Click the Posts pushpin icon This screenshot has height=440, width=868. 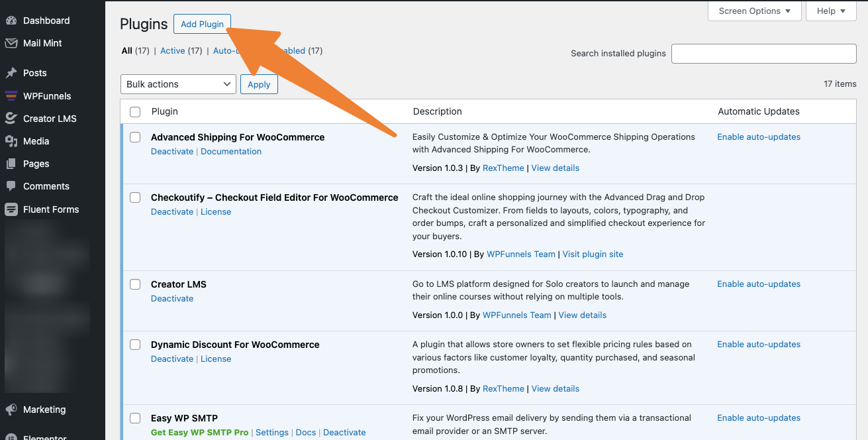pyautogui.click(x=11, y=73)
